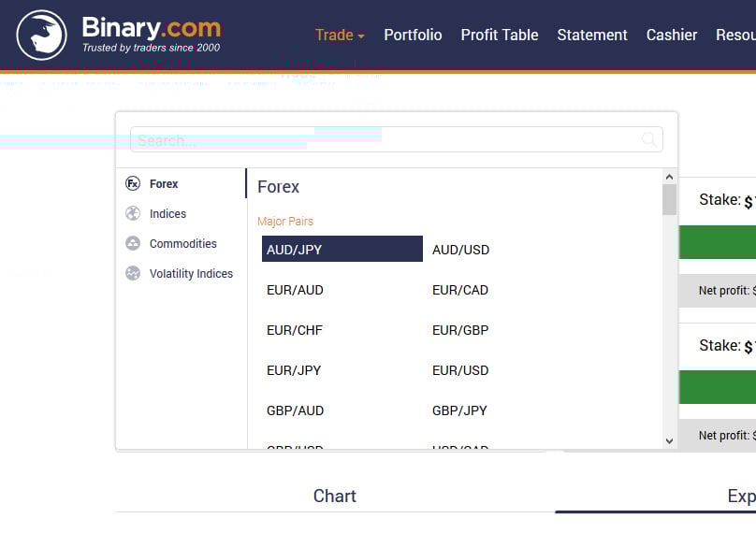Click the upper green purchase button
Image resolution: width=756 pixels, height=547 pixels.
717,242
